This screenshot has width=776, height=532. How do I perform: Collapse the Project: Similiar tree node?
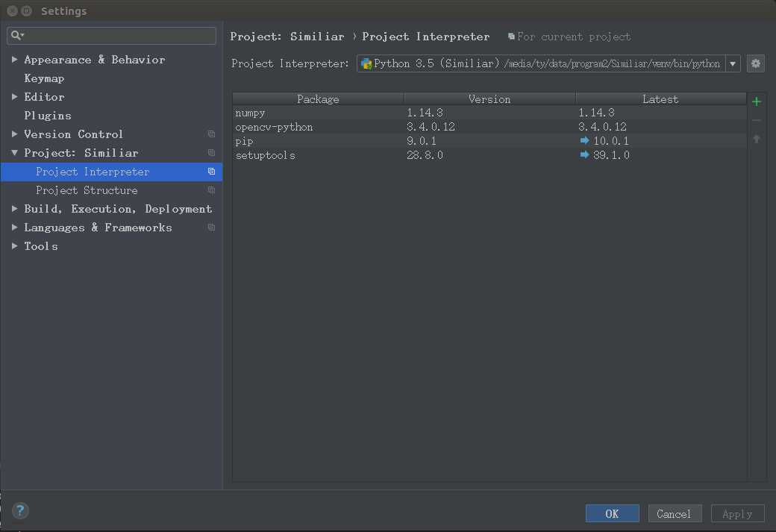coord(14,152)
